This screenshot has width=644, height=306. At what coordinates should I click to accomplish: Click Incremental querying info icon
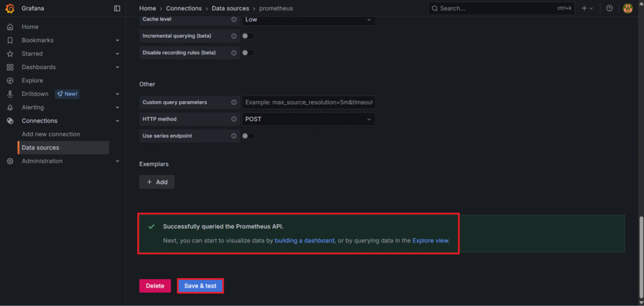(x=234, y=36)
